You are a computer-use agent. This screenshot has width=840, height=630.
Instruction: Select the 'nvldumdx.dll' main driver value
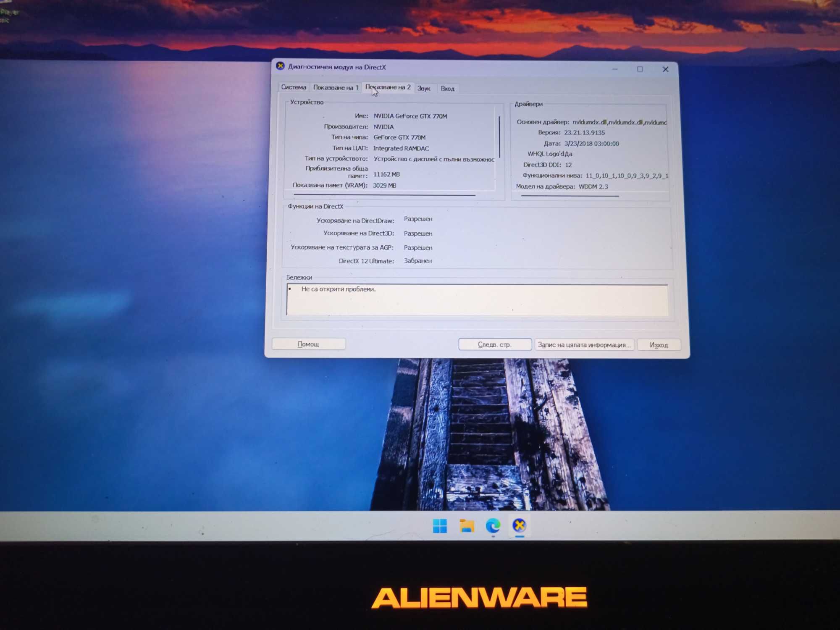pyautogui.click(x=619, y=122)
